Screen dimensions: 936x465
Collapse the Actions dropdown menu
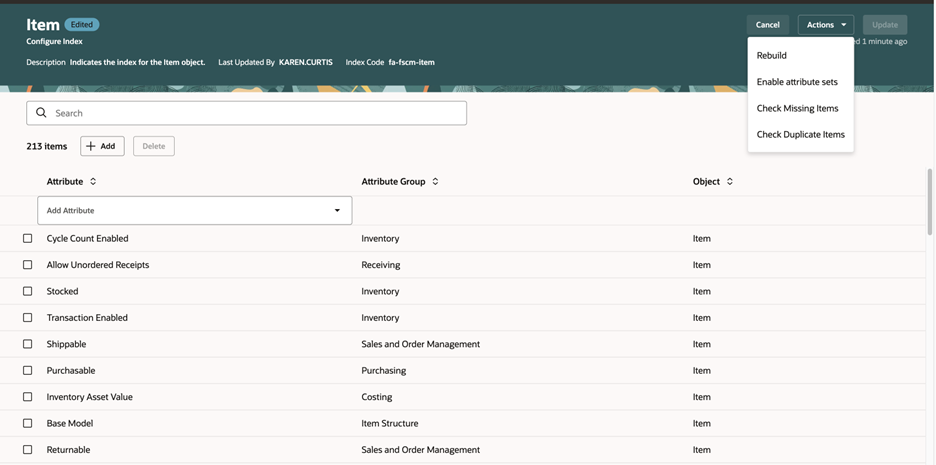click(x=826, y=25)
